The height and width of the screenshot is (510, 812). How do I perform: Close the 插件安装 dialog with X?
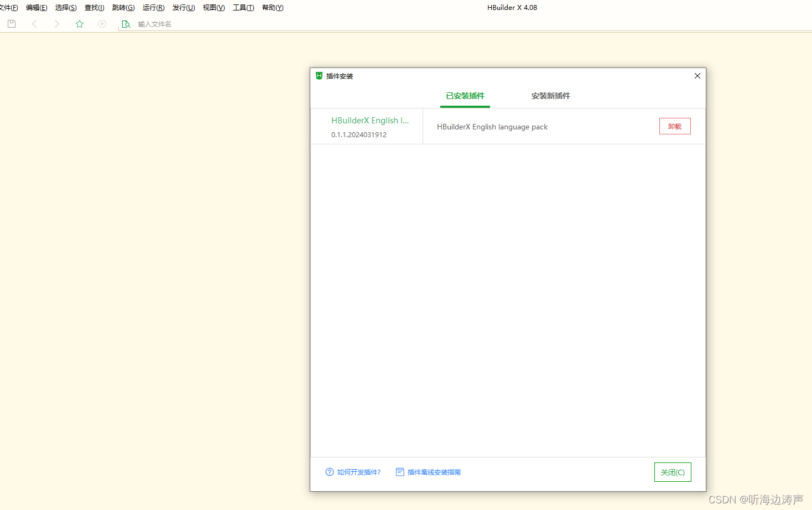pos(698,76)
